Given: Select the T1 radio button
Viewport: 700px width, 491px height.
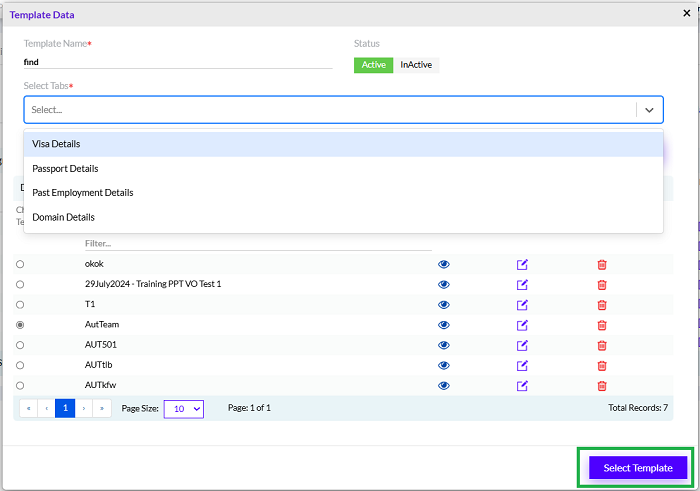Looking at the screenshot, I should [20, 305].
